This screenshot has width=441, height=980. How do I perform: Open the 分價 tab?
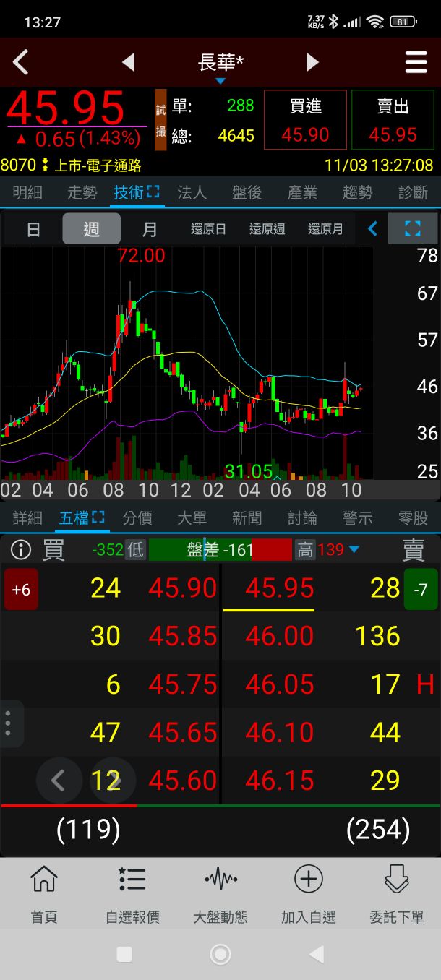(x=137, y=518)
